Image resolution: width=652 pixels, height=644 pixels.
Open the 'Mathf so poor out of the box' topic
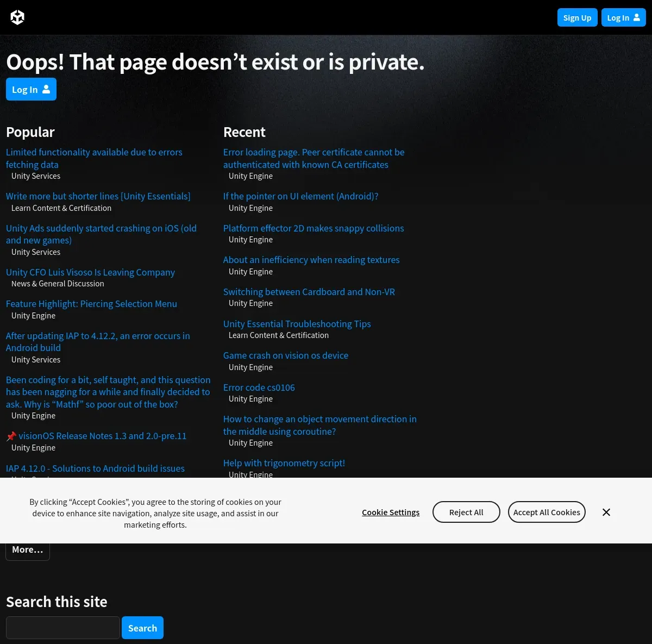(108, 392)
